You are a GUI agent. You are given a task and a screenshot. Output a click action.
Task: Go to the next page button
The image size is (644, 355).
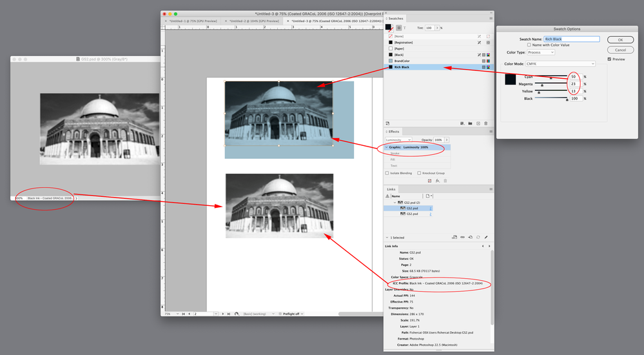tap(223, 314)
